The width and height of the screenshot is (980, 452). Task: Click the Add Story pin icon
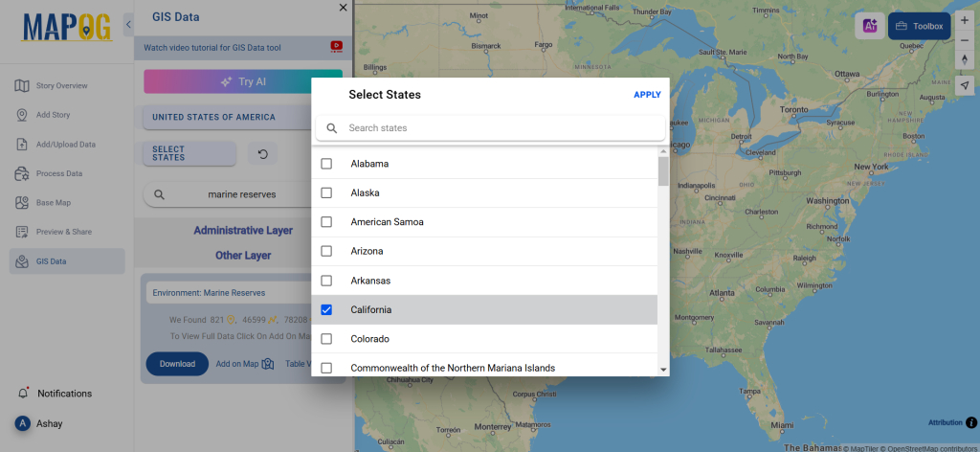[22, 115]
